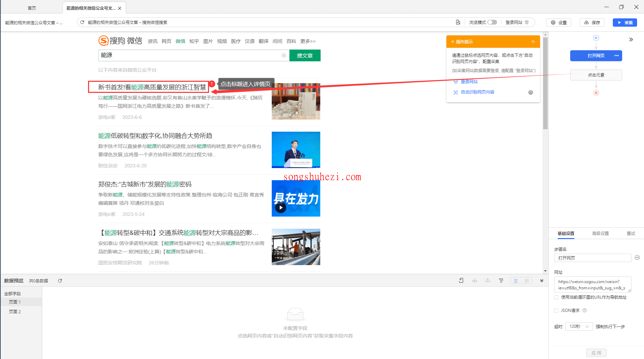
Task: Click the Sogou logo
Action: click(120, 41)
